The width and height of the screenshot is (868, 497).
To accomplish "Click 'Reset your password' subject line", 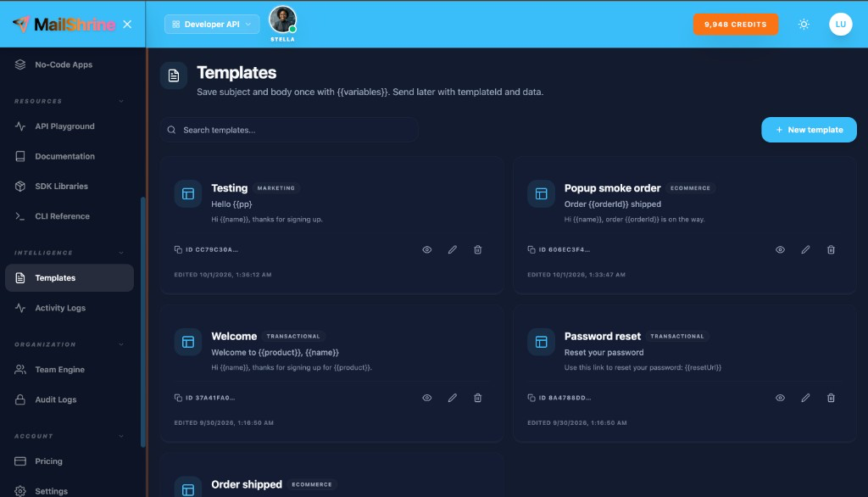I will tap(604, 352).
